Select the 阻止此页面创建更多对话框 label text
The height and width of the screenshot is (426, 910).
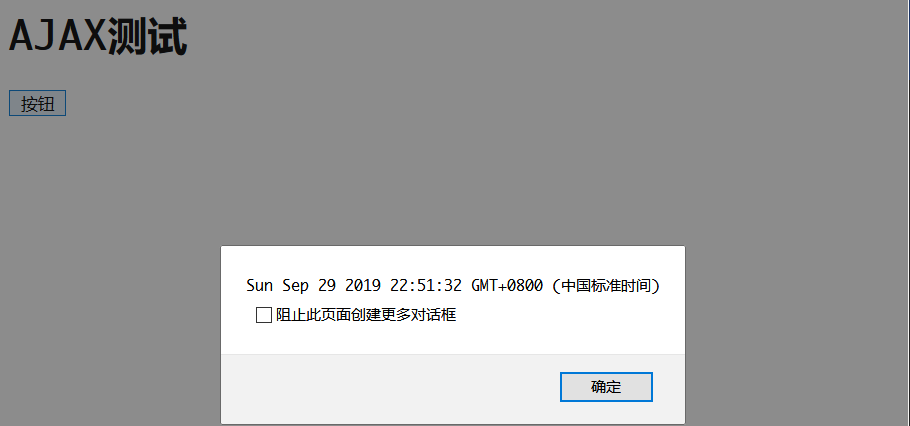click(366, 315)
